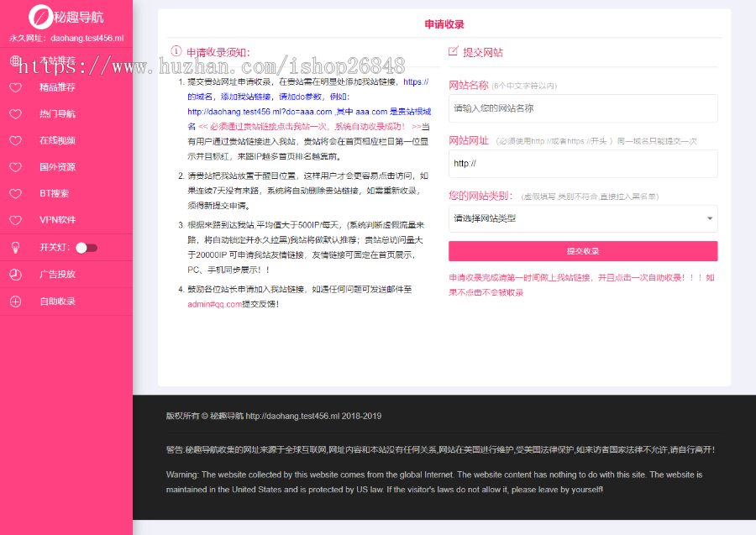756x535 pixels.
Task: Click the light bulb icon beside 开关灯
Action: [x=15, y=248]
